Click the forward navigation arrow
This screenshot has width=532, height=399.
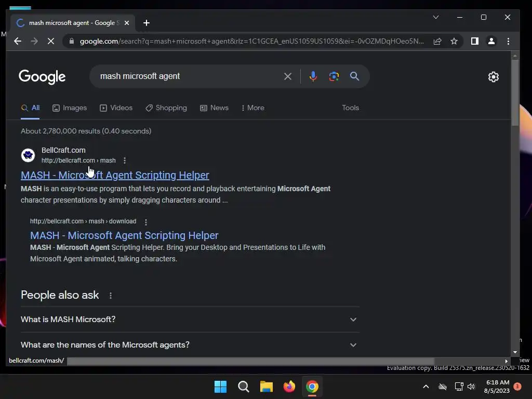coord(34,41)
